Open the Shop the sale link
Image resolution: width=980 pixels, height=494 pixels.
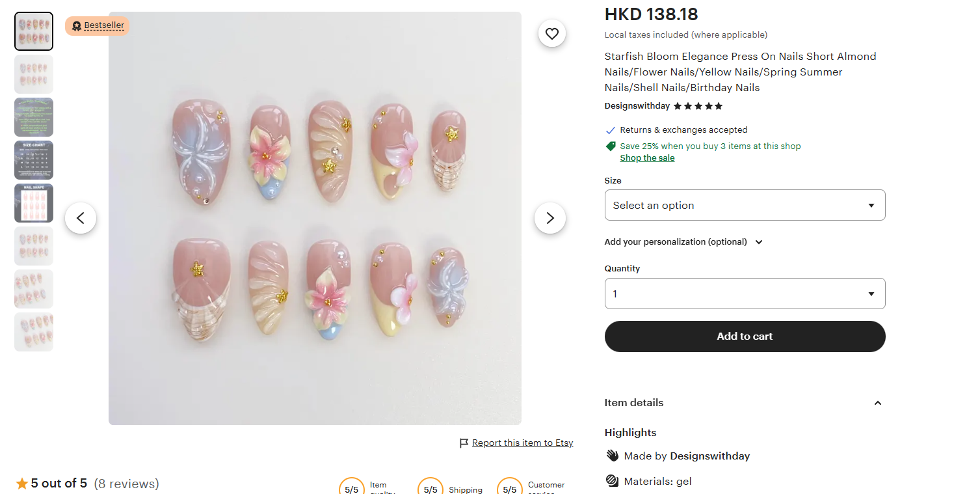646,158
